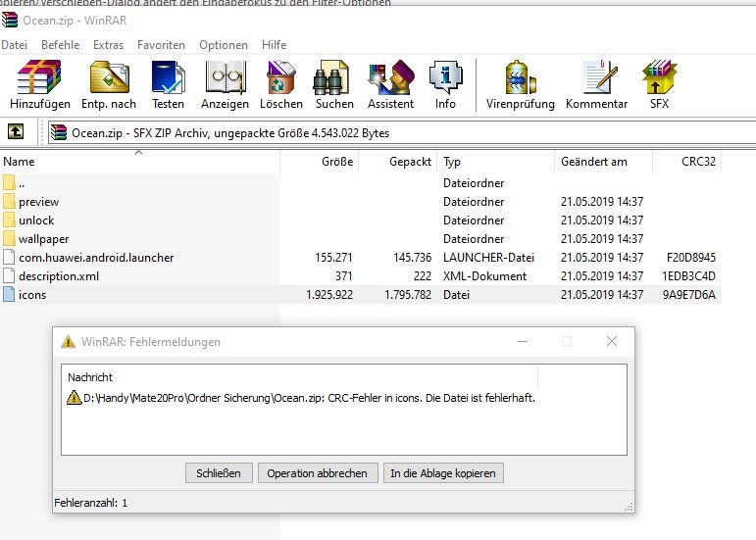Click the XML-Dokument type cell

pos(484,276)
